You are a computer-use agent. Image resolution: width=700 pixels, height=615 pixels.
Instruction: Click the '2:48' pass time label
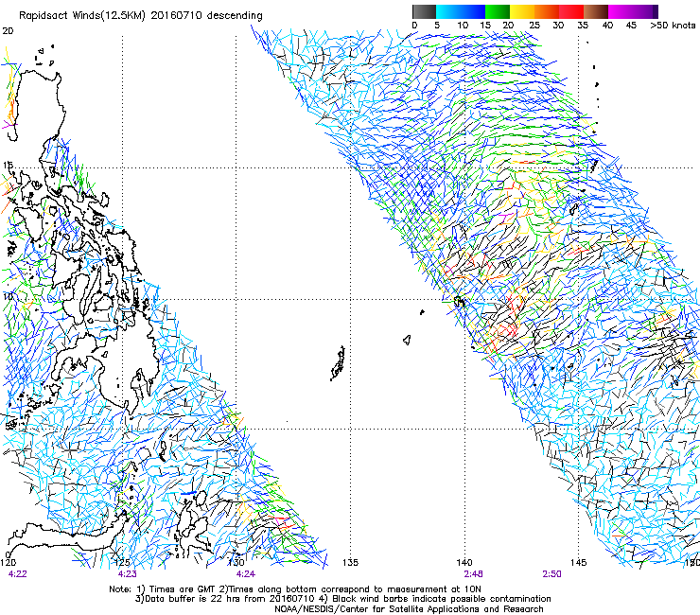click(473, 574)
